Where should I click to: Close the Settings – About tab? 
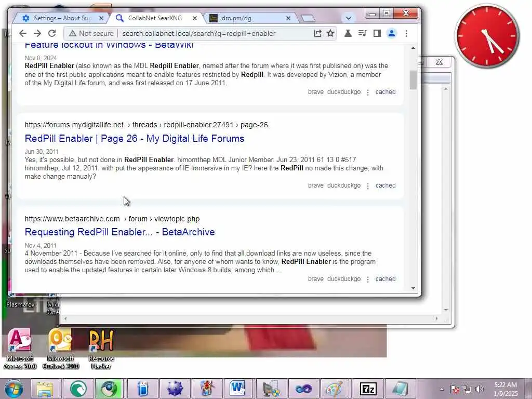(x=101, y=18)
